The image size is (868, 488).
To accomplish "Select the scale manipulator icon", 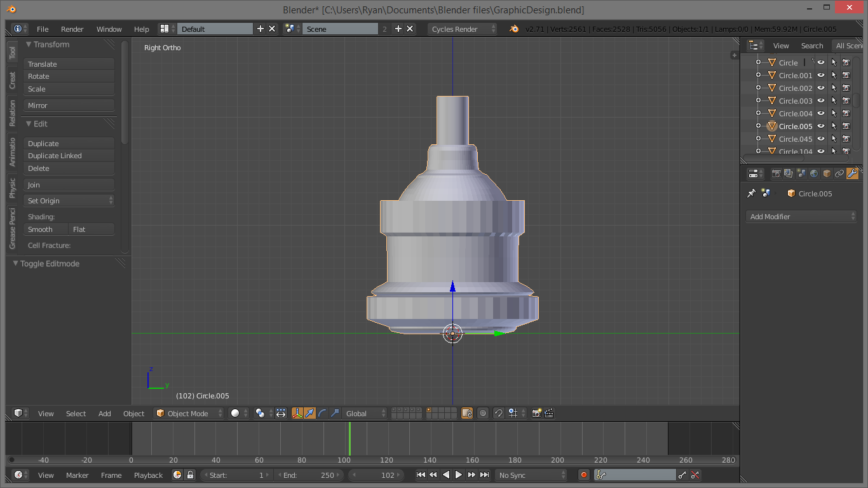I will click(x=335, y=413).
